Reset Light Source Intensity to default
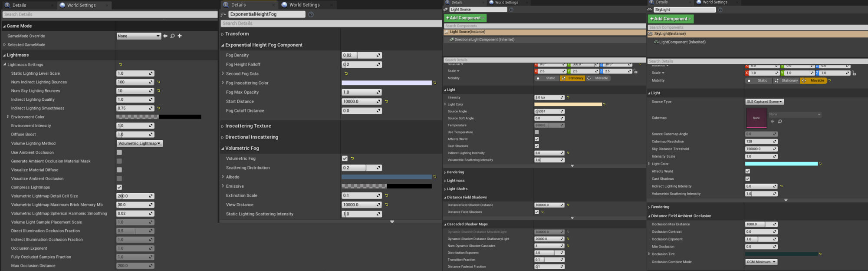868x271 pixels. tap(568, 98)
